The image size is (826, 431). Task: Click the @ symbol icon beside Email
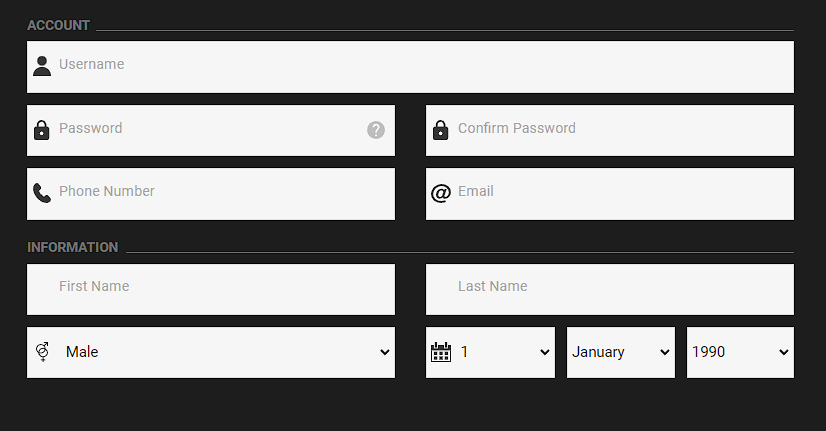tap(441, 193)
